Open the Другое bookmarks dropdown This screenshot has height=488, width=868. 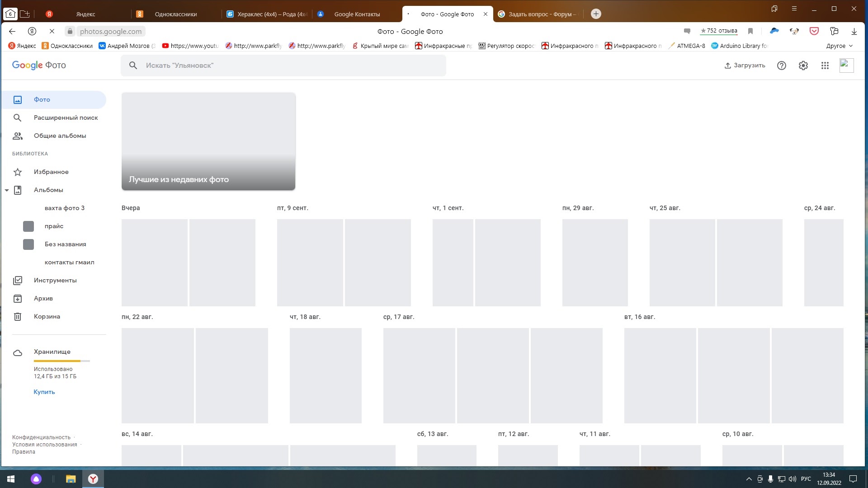[840, 46]
